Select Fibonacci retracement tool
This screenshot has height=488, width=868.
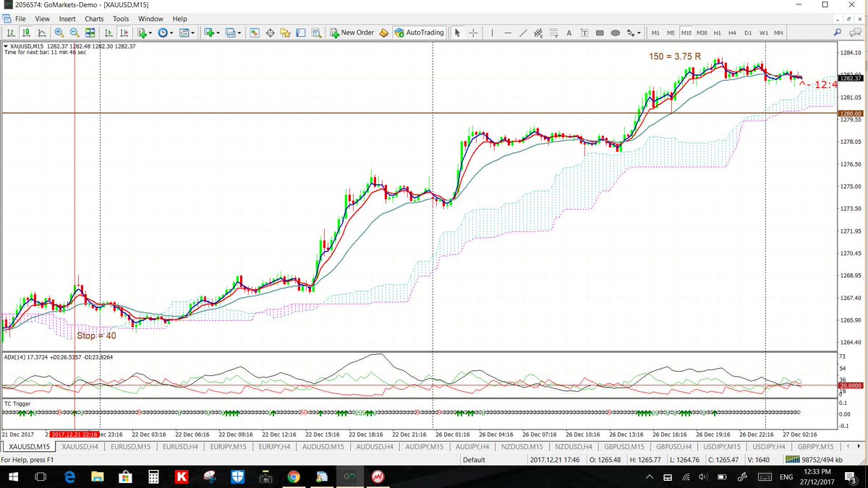click(x=553, y=33)
